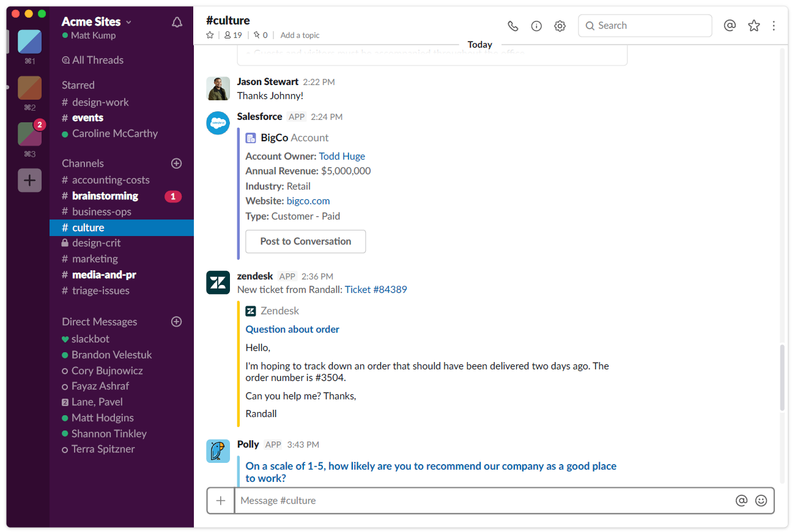
Task: Click the Direct Messages section header
Action: pyautogui.click(x=99, y=322)
